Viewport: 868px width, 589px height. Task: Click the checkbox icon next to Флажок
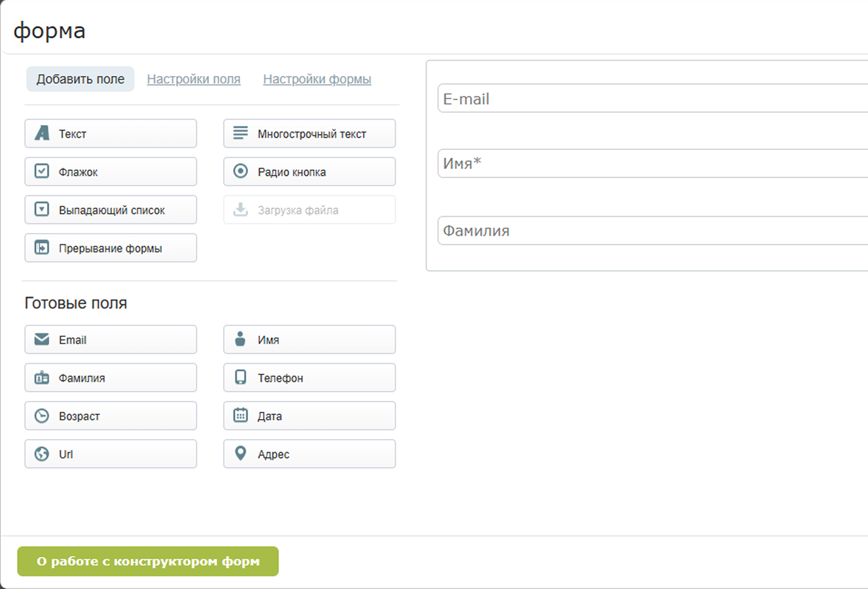click(42, 171)
